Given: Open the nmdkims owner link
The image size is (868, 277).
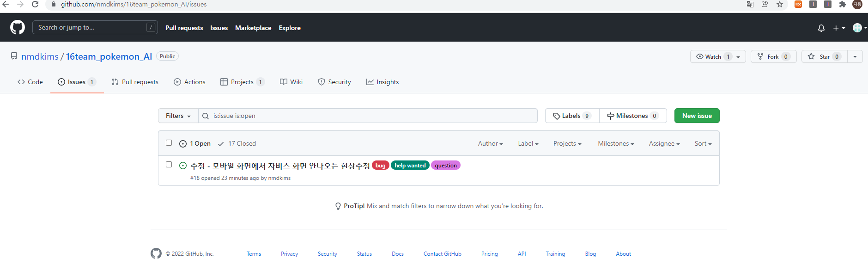Looking at the screenshot, I should pos(40,56).
